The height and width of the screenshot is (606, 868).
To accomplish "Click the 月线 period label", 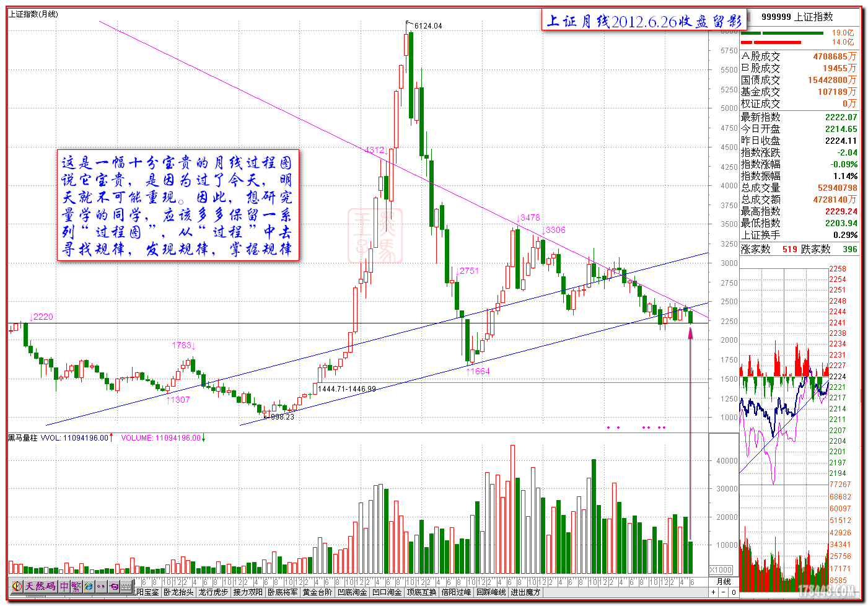I will pyautogui.click(x=723, y=582).
